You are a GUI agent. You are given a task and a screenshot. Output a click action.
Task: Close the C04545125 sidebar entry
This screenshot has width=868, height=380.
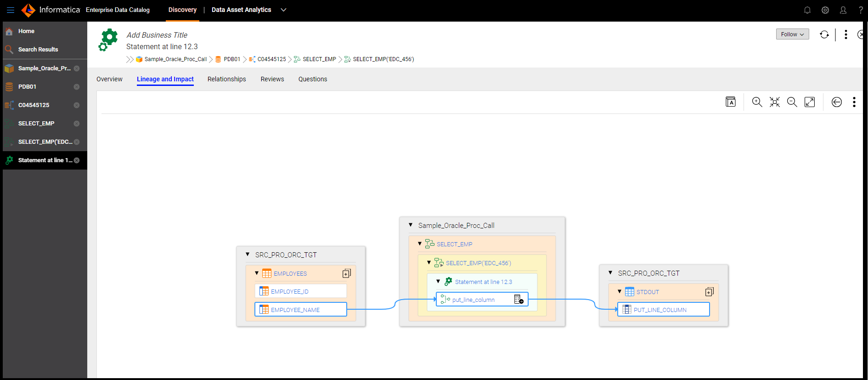click(77, 105)
